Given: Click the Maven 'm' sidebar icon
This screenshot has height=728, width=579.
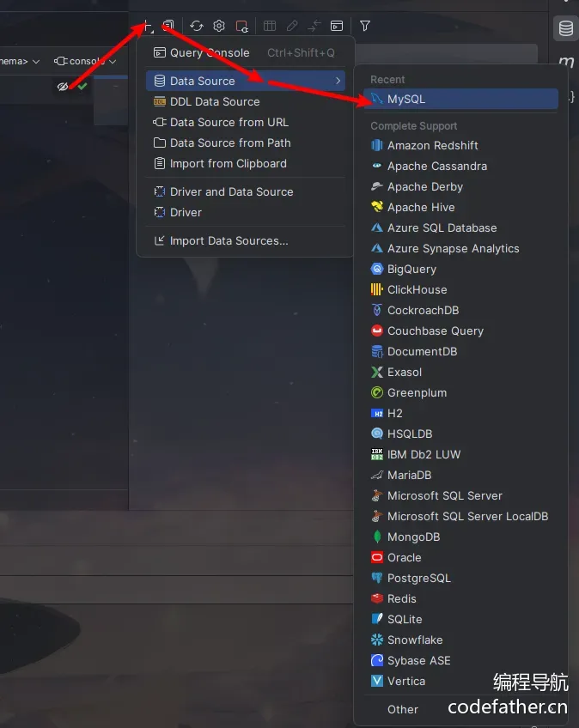Looking at the screenshot, I should pos(565,62).
